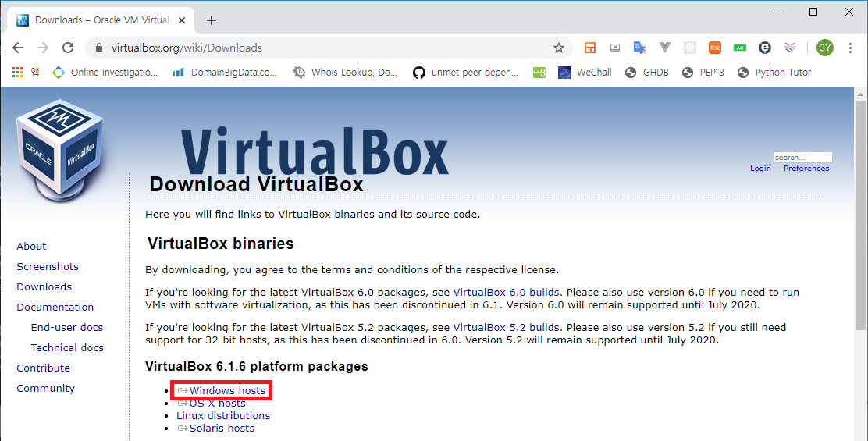
Task: Click the orange grid extension icon
Action: tap(590, 48)
